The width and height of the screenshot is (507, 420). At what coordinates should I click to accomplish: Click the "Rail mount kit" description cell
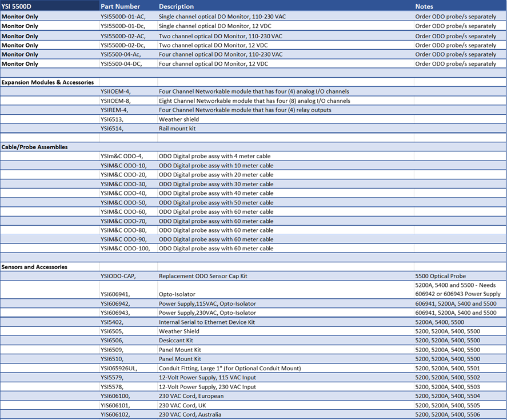[177, 129]
